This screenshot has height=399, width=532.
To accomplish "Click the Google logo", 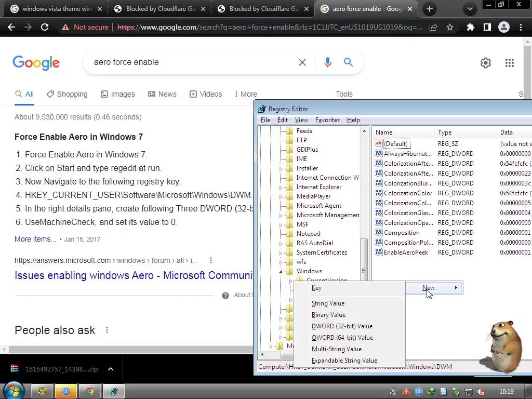I will pyautogui.click(x=36, y=63).
